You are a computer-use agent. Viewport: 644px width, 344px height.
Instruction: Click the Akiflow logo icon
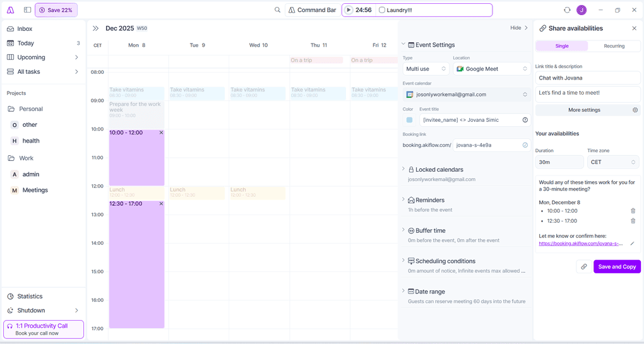(x=11, y=10)
